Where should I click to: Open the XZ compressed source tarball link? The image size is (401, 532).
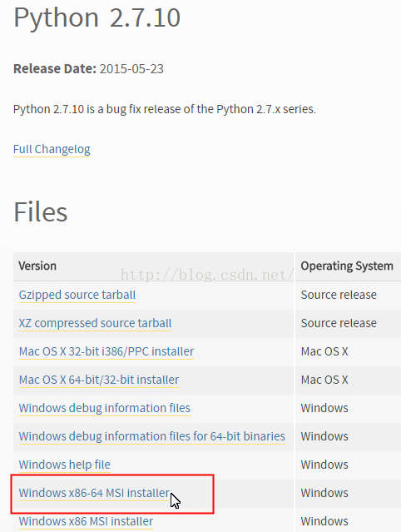95,323
